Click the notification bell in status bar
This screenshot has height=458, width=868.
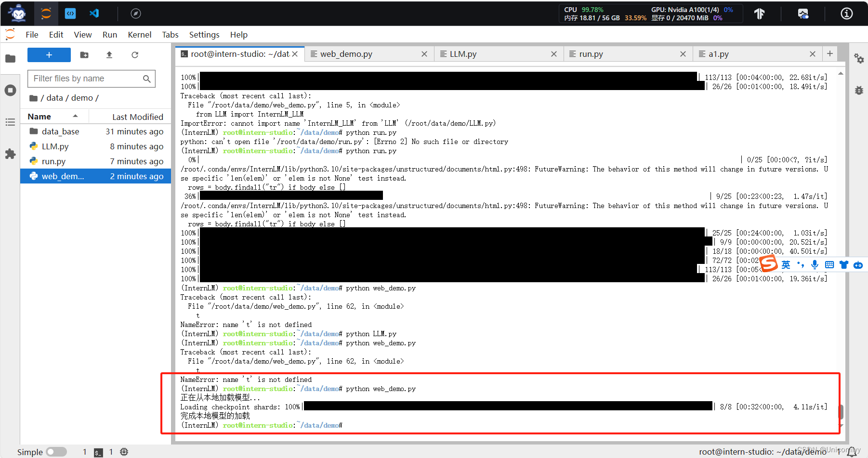tap(853, 452)
